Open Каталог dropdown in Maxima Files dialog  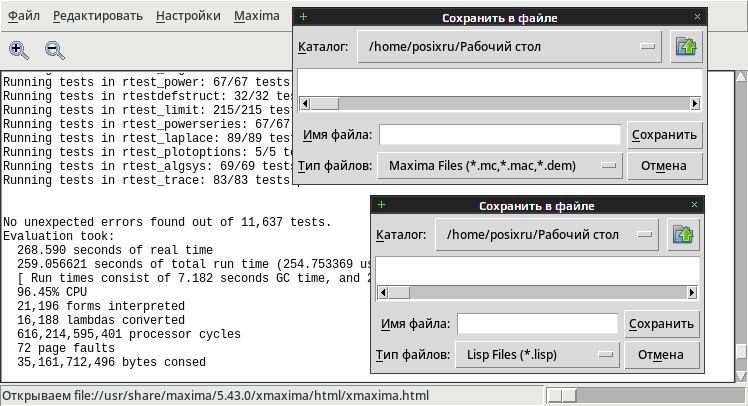[509, 47]
